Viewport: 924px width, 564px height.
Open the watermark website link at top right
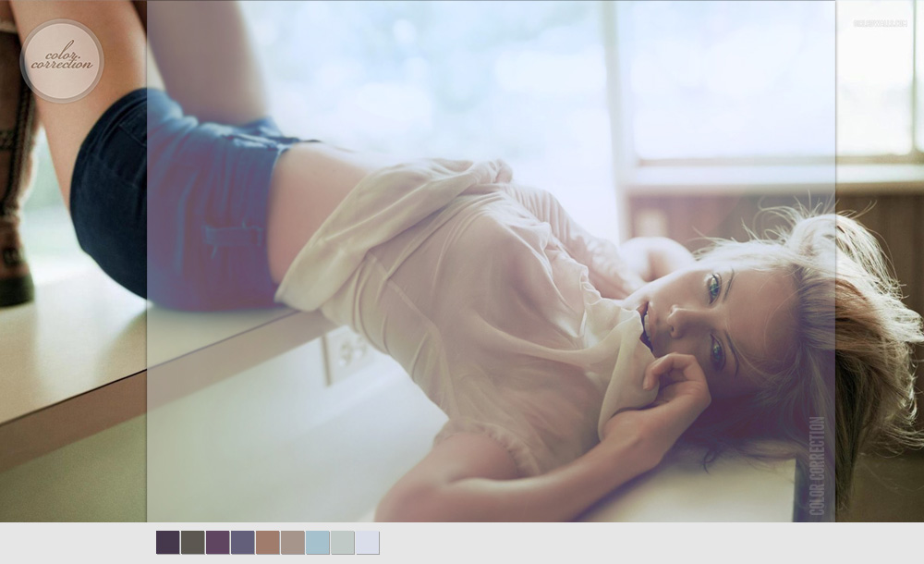880,23
